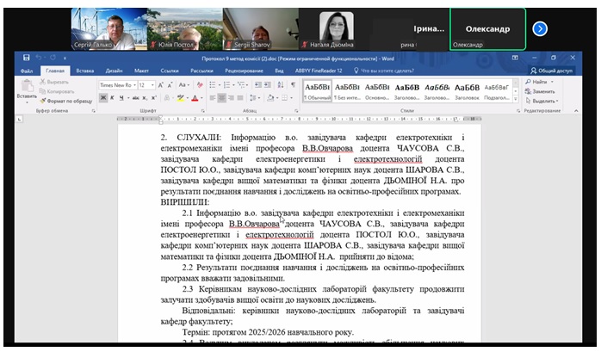
Task: Open line spacing options
Action: point(254,98)
